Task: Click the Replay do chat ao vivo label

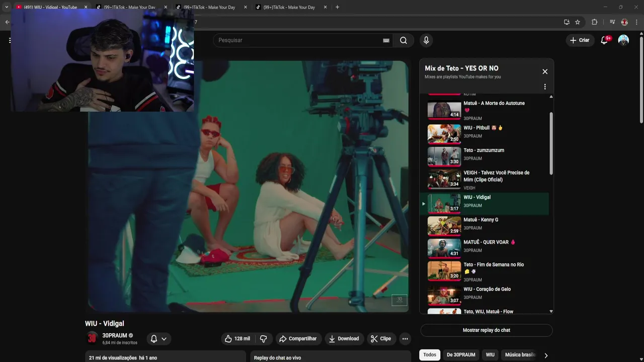Action: (x=277, y=358)
